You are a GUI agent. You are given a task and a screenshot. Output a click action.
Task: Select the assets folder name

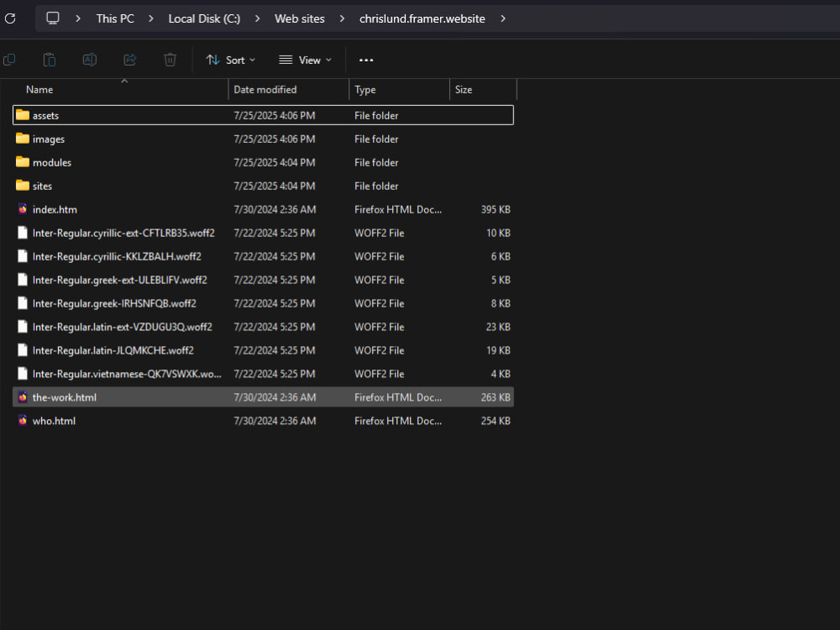(45, 116)
